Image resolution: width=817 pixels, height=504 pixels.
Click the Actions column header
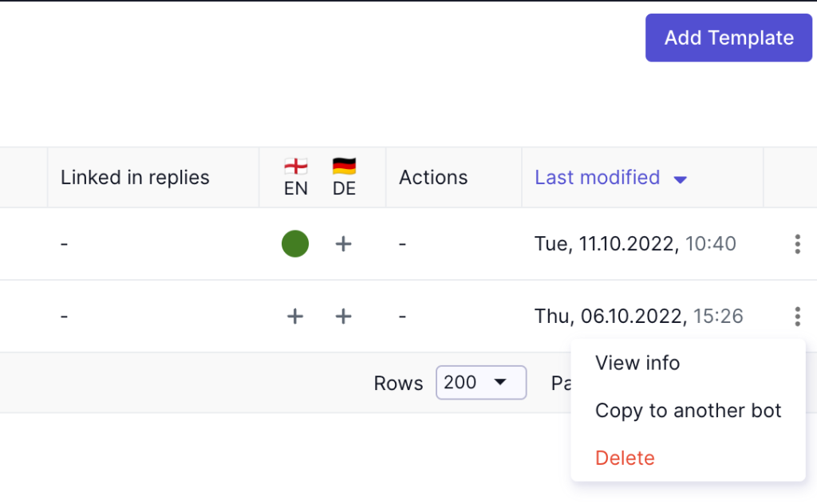(x=433, y=178)
